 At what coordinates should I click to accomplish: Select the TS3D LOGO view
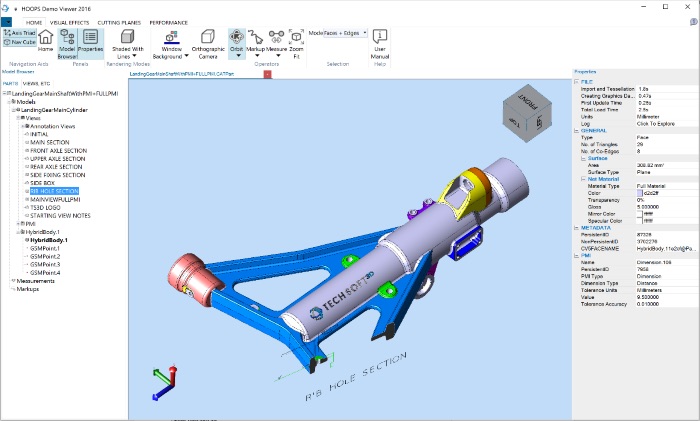pos(45,207)
